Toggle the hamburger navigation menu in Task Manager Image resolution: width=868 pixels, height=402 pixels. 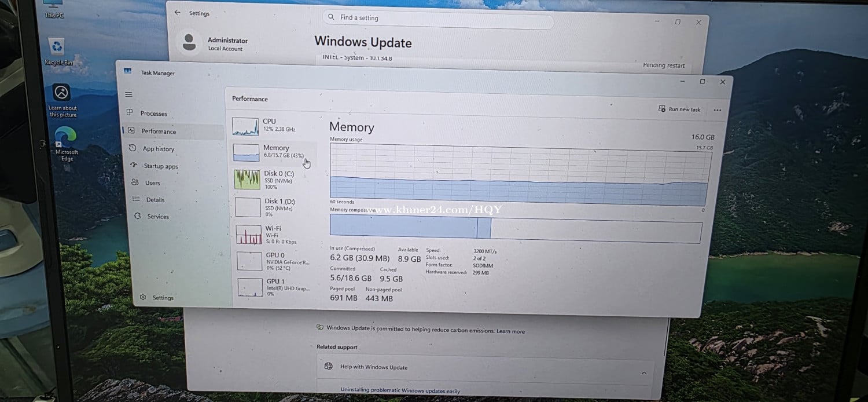tap(128, 94)
